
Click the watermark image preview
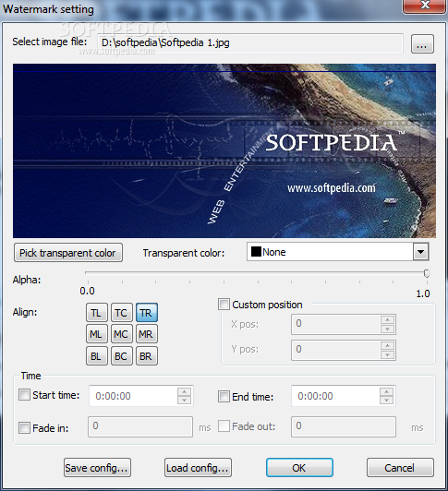(224, 150)
